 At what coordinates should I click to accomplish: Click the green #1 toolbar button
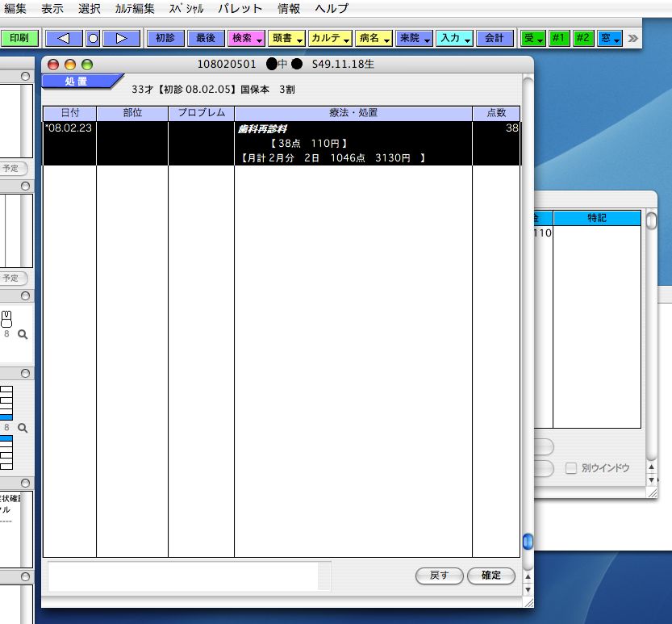[558, 38]
